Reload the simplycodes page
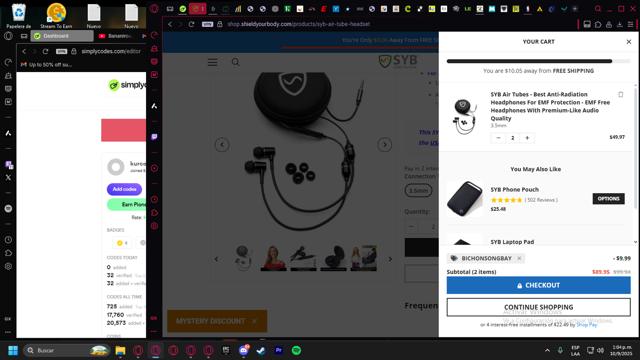This screenshot has height=360, width=640. pos(45,51)
